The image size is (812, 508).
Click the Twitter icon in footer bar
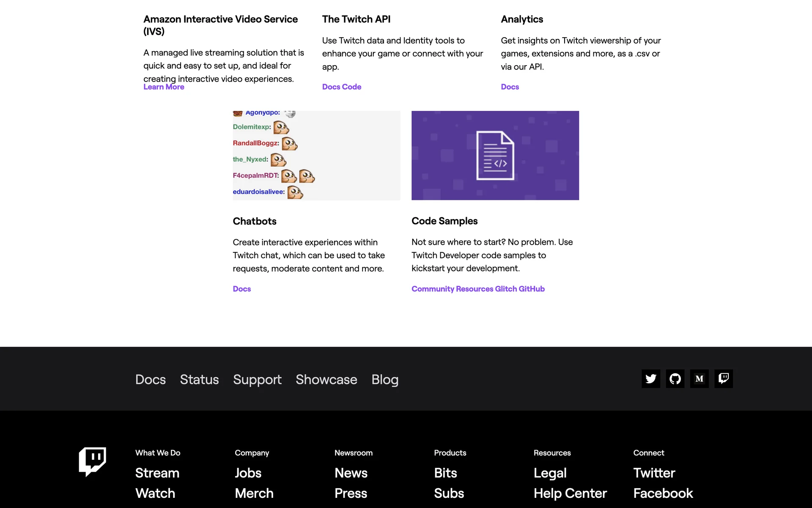pos(650,378)
